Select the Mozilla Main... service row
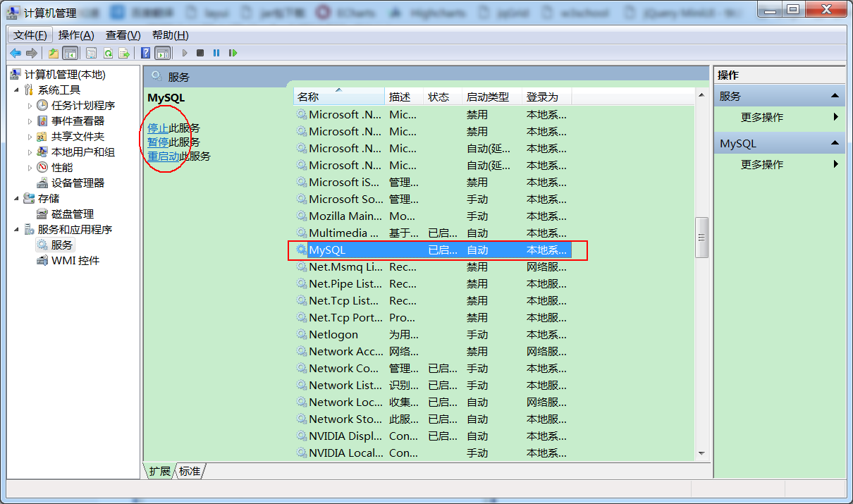Viewport: 853px width, 504px height. (433, 216)
